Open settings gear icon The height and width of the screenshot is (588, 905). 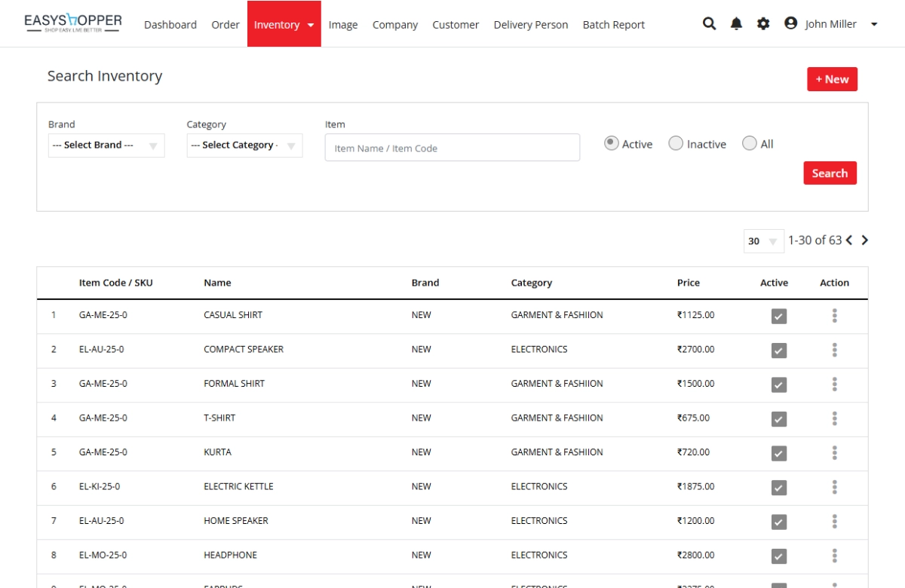pos(763,23)
